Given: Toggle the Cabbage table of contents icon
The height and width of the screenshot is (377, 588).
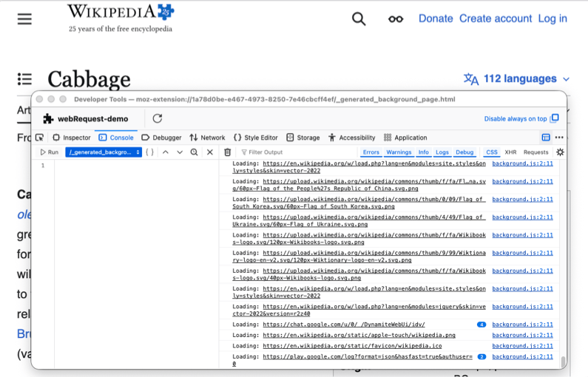Looking at the screenshot, I should tap(24, 79).
